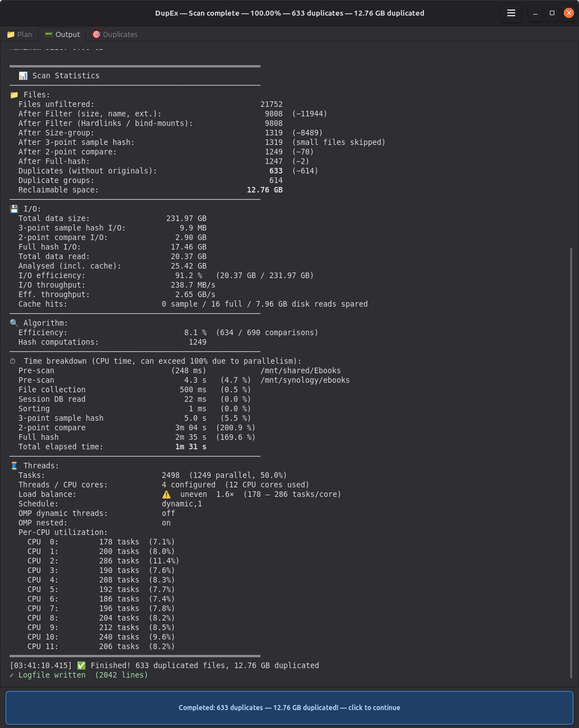Click the Threads section spool icon

coord(14,466)
